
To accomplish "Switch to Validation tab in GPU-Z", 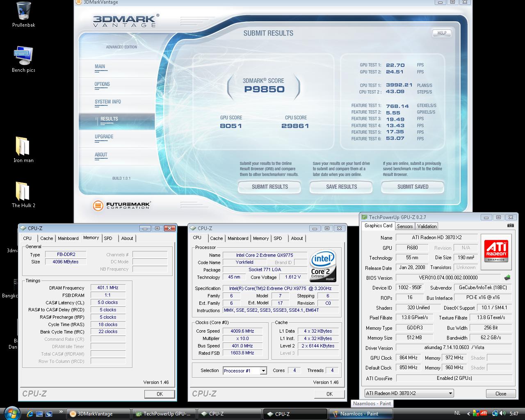I will pyautogui.click(x=427, y=226).
